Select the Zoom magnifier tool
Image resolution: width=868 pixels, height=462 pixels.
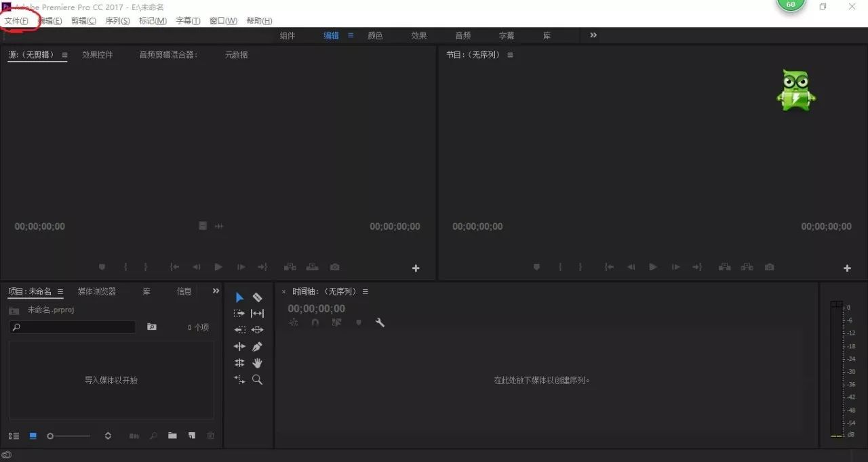click(257, 380)
